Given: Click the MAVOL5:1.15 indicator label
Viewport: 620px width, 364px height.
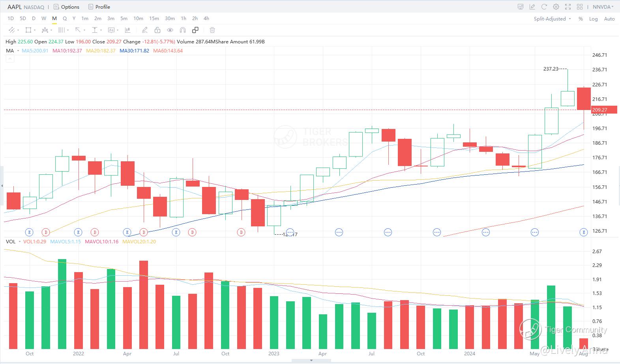Looking at the screenshot, I should pos(66,241).
